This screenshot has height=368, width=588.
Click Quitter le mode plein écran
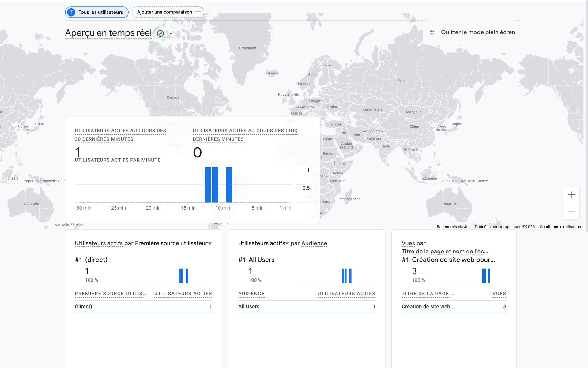[478, 32]
